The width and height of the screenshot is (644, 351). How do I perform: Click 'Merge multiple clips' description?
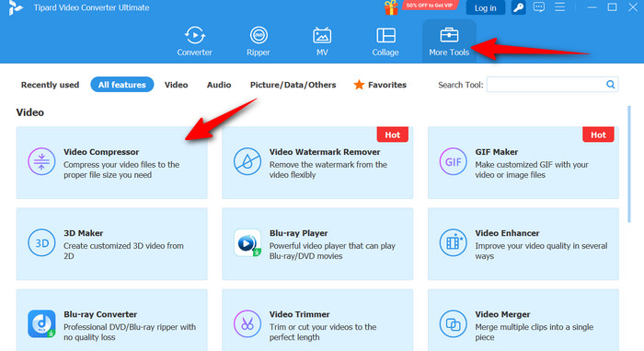pos(534,332)
